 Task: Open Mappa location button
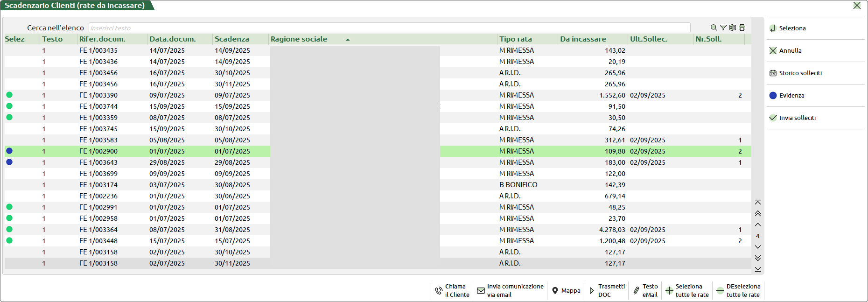566,290
